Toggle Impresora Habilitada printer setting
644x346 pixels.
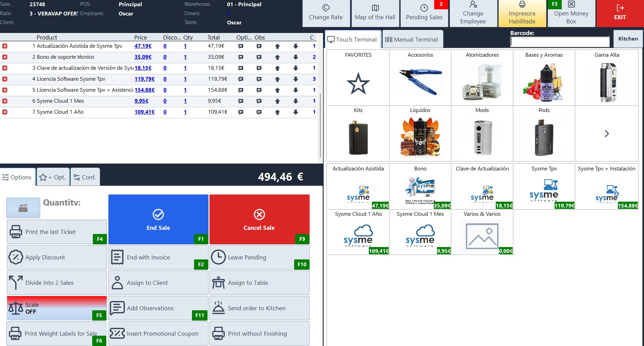pos(522,13)
